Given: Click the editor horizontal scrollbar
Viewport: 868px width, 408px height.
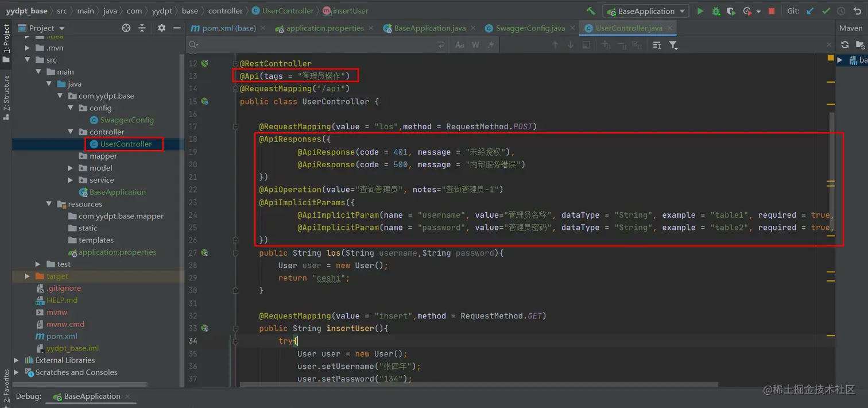Looking at the screenshot, I should 479,384.
